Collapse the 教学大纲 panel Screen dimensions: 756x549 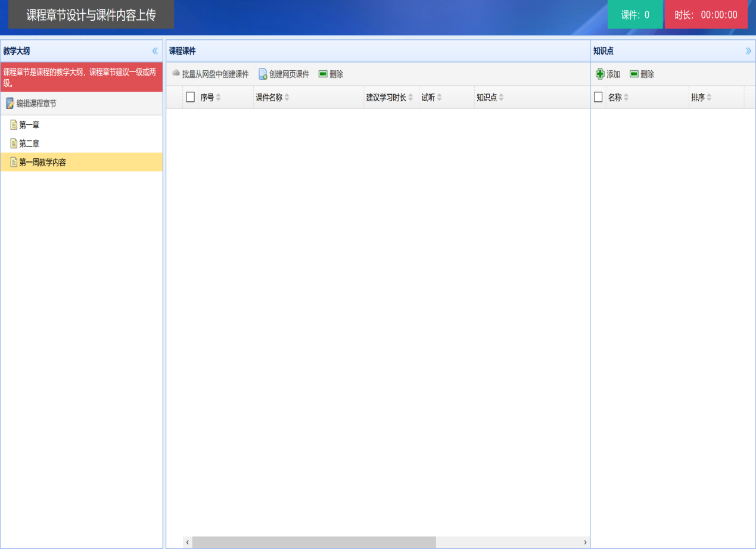coord(155,51)
